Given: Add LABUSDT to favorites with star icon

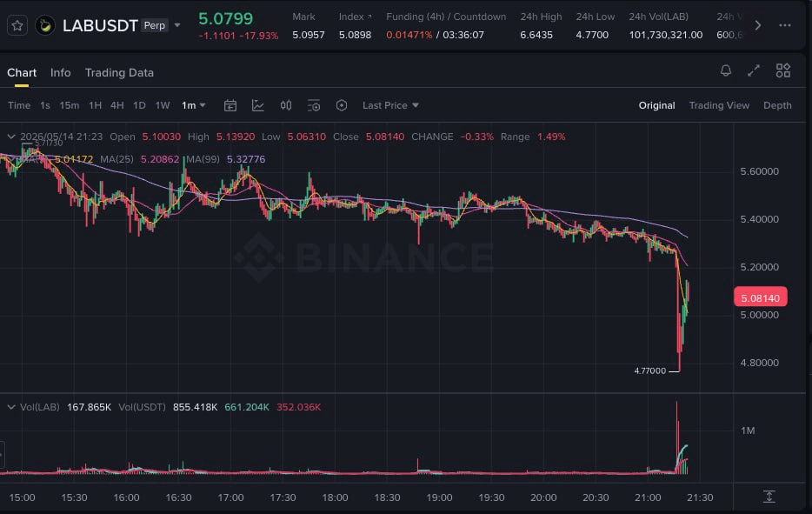Looking at the screenshot, I should pos(17,25).
